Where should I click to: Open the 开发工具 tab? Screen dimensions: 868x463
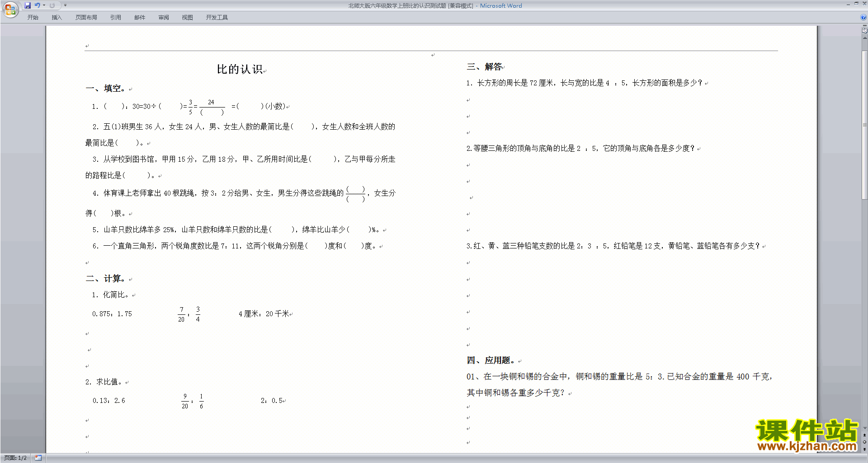[217, 17]
